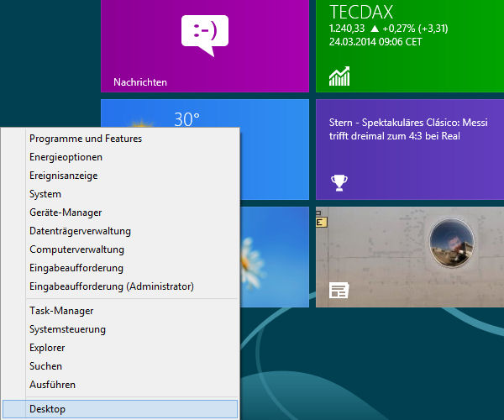
Task: Select Systemsteuerung in the menu
Action: tap(67, 329)
